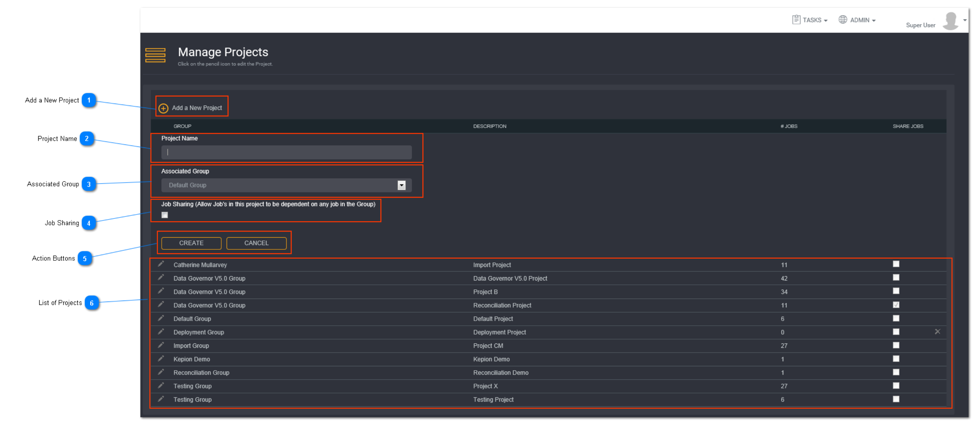Click the CANCEL button
Viewport: 980px width, 424px height.
[x=255, y=243]
